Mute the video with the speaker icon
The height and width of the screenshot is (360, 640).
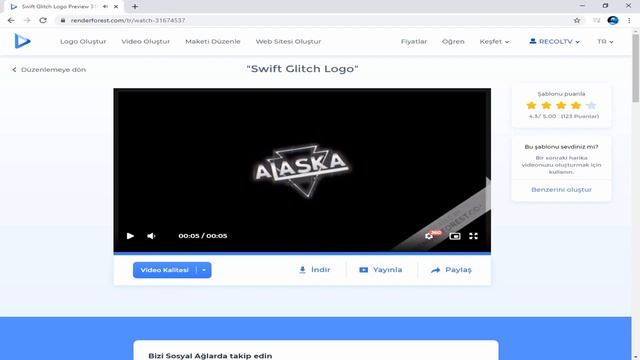click(x=151, y=236)
